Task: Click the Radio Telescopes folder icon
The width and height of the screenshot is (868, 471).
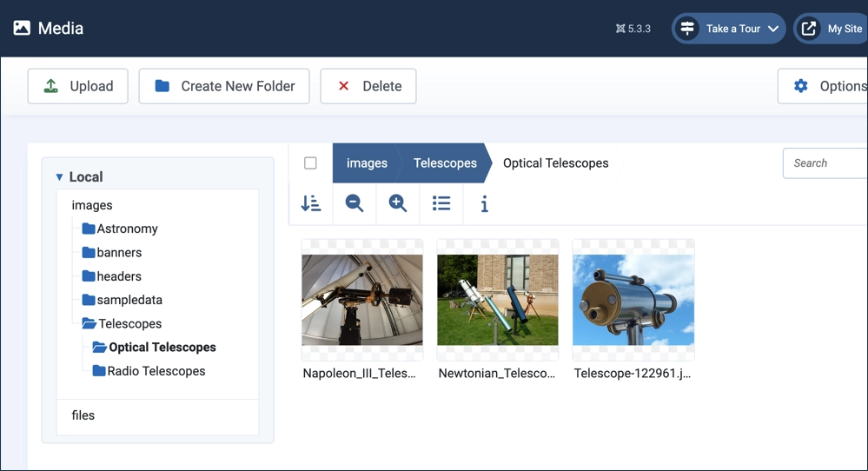Action: coord(99,371)
